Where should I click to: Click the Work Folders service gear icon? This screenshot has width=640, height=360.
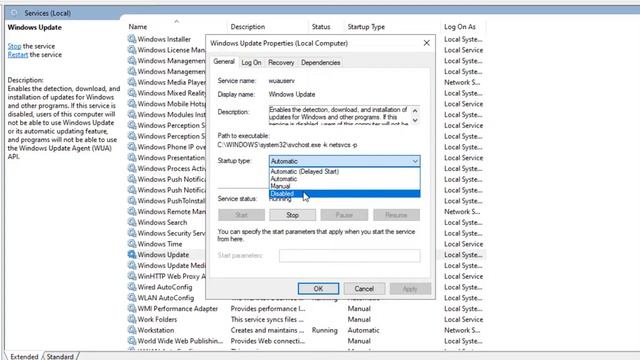click(132, 319)
